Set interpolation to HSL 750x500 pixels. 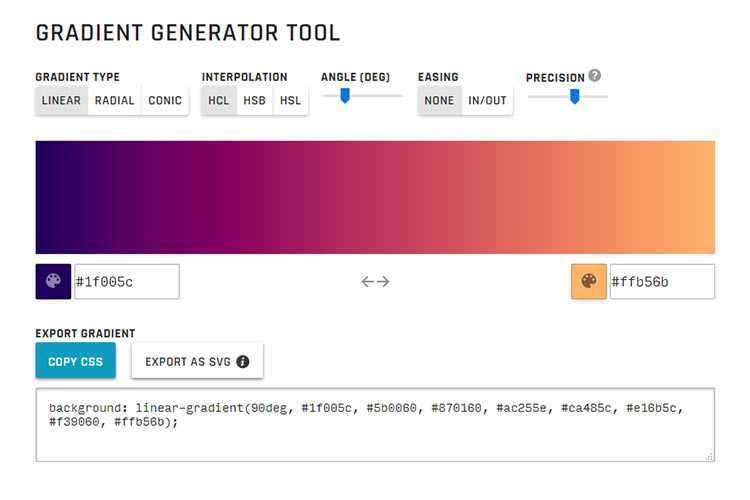(x=290, y=101)
